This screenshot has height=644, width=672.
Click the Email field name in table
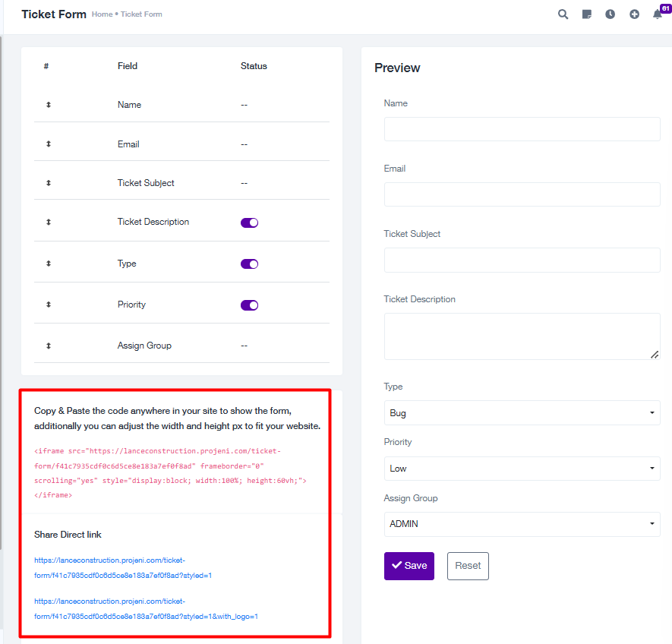click(128, 144)
